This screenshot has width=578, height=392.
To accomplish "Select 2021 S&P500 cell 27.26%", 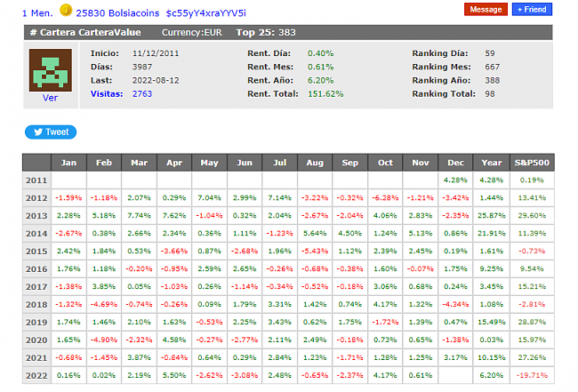I will [532, 357].
